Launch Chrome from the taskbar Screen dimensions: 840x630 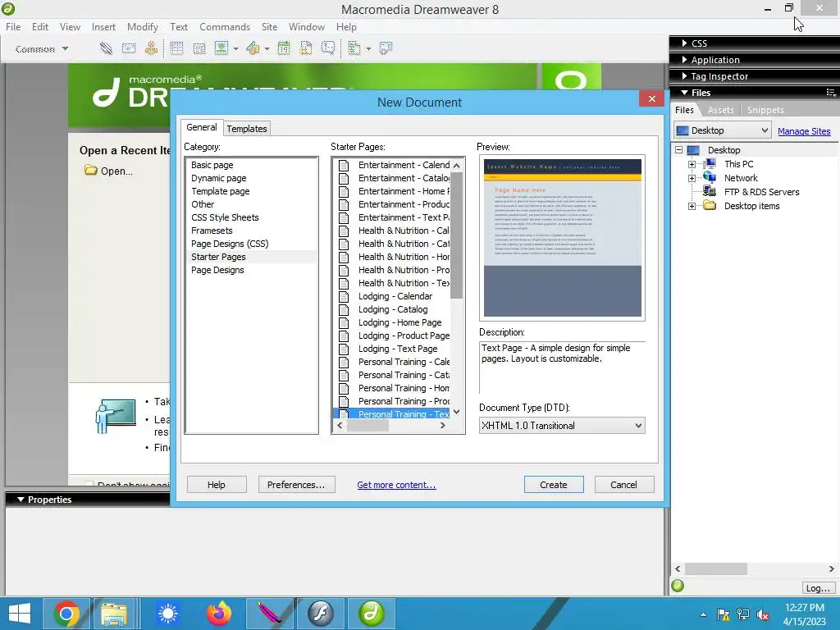pos(66,614)
